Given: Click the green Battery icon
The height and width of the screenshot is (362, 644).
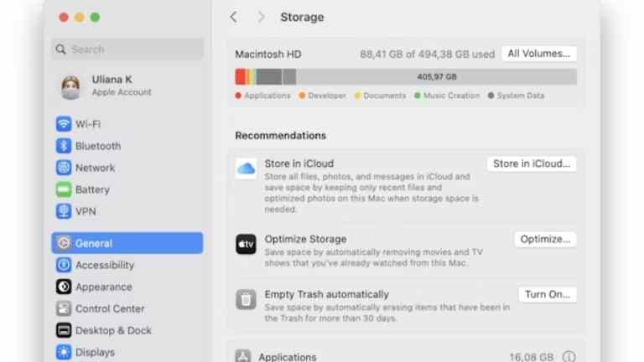Looking at the screenshot, I should tap(64, 189).
